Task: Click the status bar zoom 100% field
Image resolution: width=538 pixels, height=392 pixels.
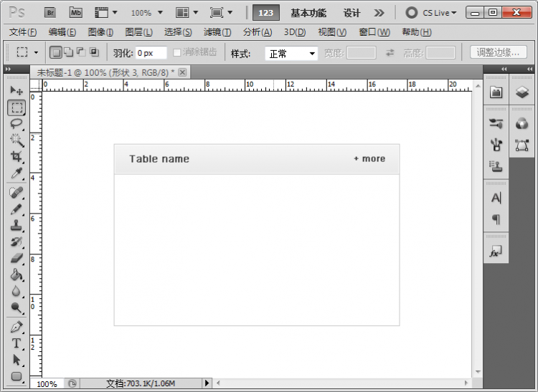Action: coord(47,384)
